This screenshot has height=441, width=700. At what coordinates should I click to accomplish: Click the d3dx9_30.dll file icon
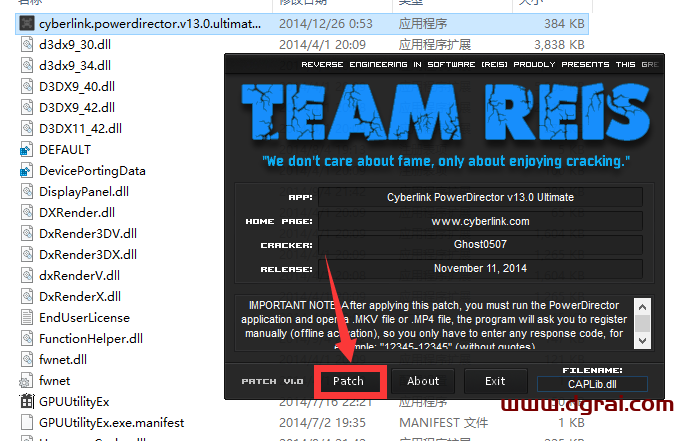pyautogui.click(x=27, y=44)
